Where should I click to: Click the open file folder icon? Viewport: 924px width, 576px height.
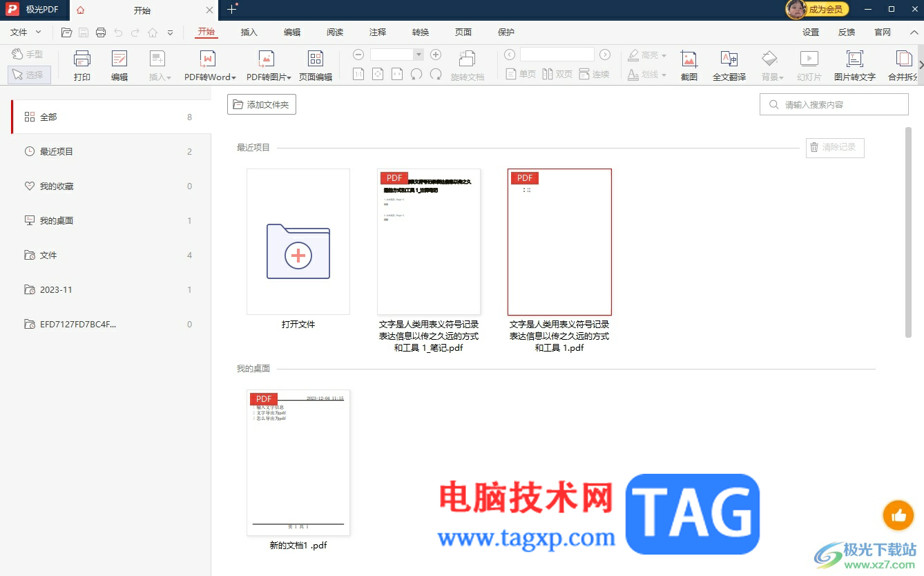coord(66,32)
